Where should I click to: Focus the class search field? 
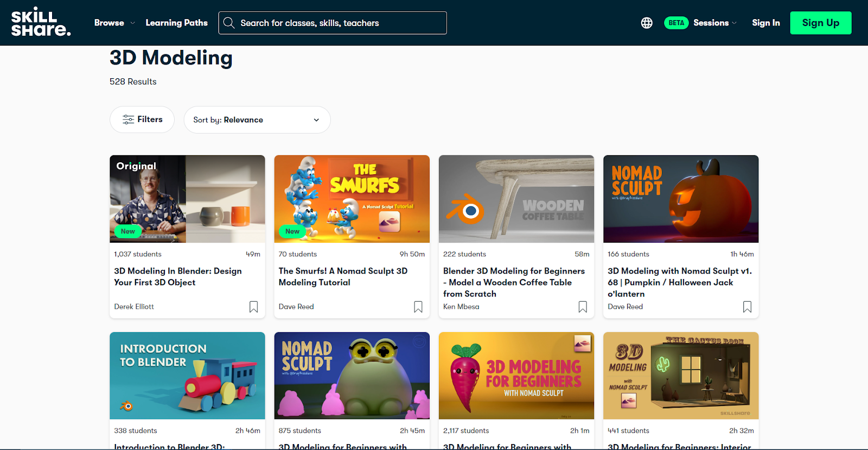pyautogui.click(x=333, y=23)
